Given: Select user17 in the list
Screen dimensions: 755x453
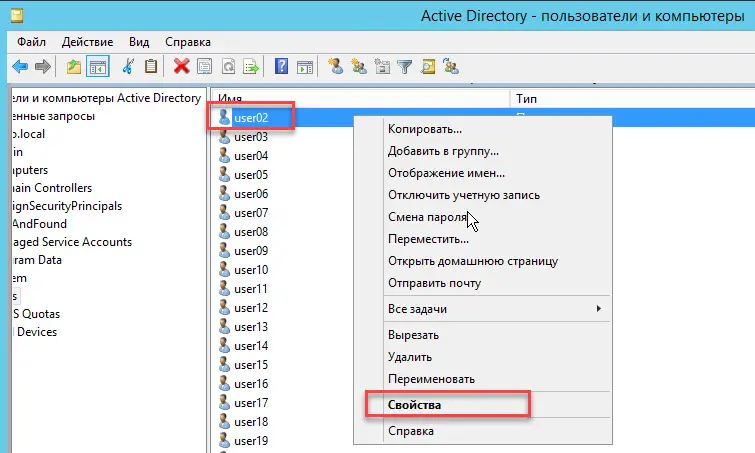Looking at the screenshot, I should pyautogui.click(x=251, y=403).
